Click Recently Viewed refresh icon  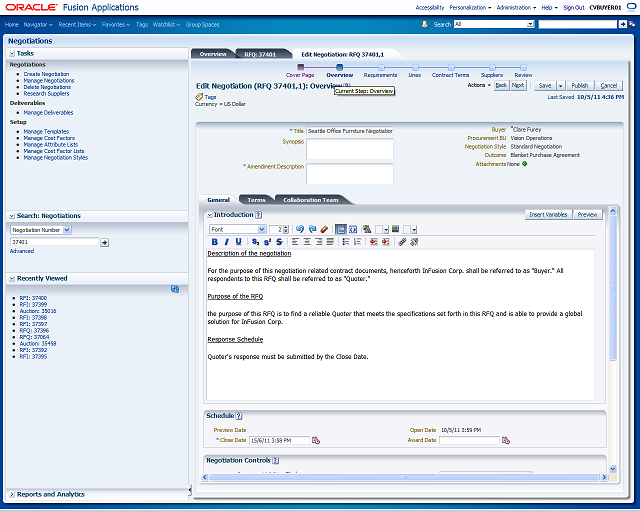click(x=175, y=289)
